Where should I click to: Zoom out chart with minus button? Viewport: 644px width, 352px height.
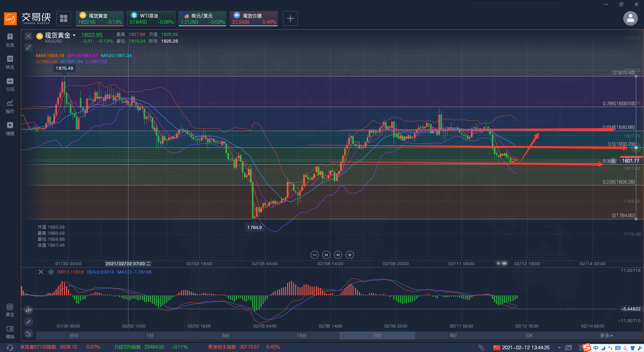[x=315, y=255]
